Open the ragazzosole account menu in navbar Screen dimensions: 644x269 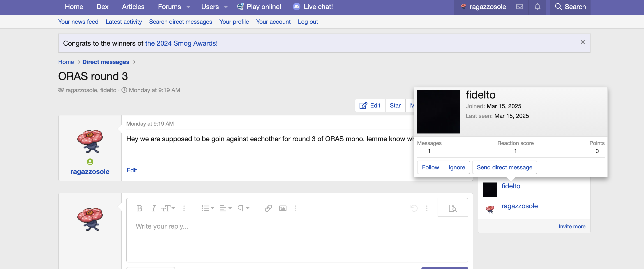483,7
